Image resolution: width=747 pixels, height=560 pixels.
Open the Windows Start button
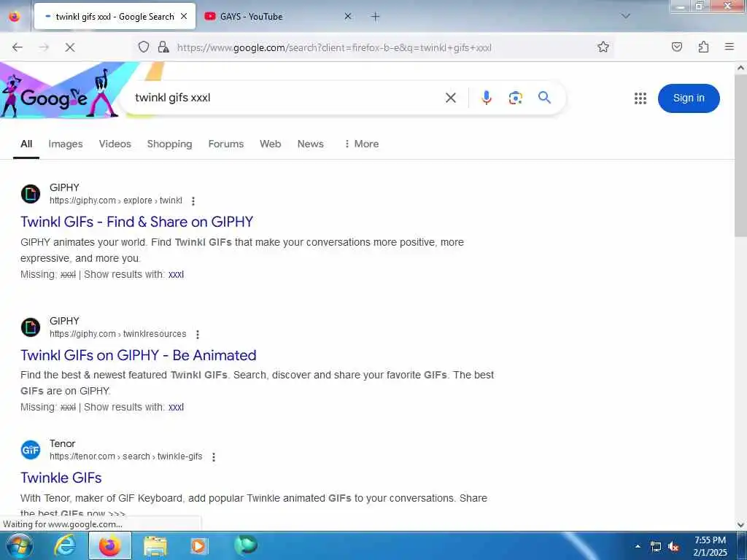pos(19,545)
